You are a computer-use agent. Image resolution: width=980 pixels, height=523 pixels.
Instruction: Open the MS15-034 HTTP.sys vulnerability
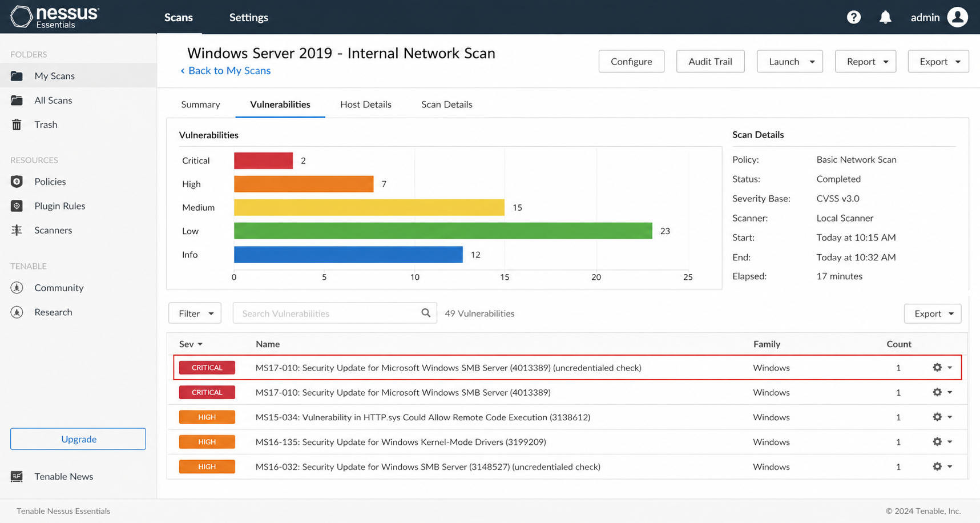click(x=423, y=417)
